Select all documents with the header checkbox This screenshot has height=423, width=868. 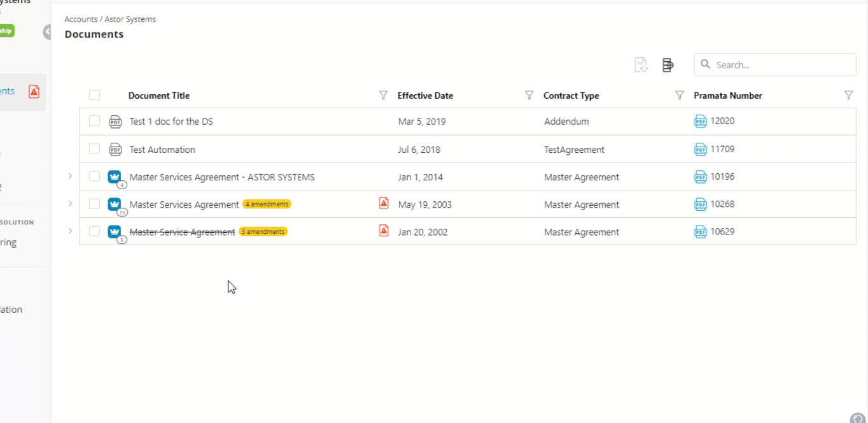(94, 96)
